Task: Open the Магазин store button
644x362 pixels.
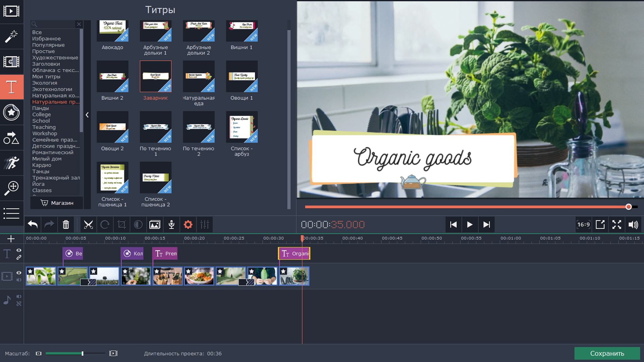Action: (57, 203)
